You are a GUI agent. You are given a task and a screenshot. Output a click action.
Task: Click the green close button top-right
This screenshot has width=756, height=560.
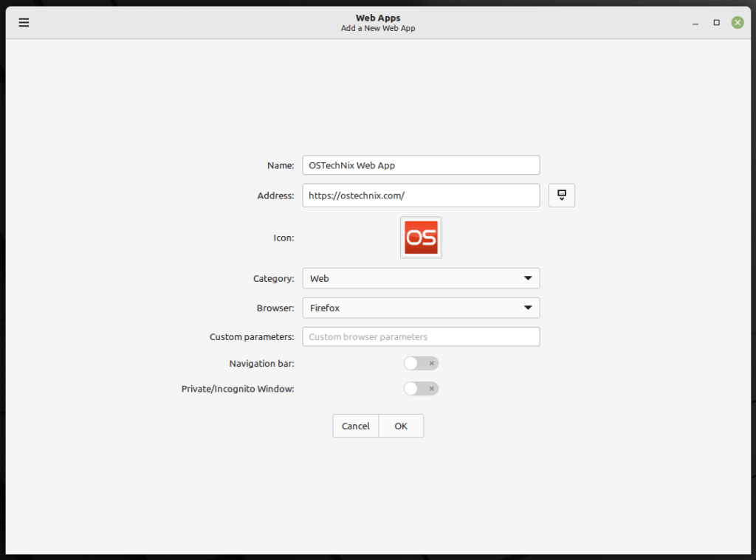737,22
